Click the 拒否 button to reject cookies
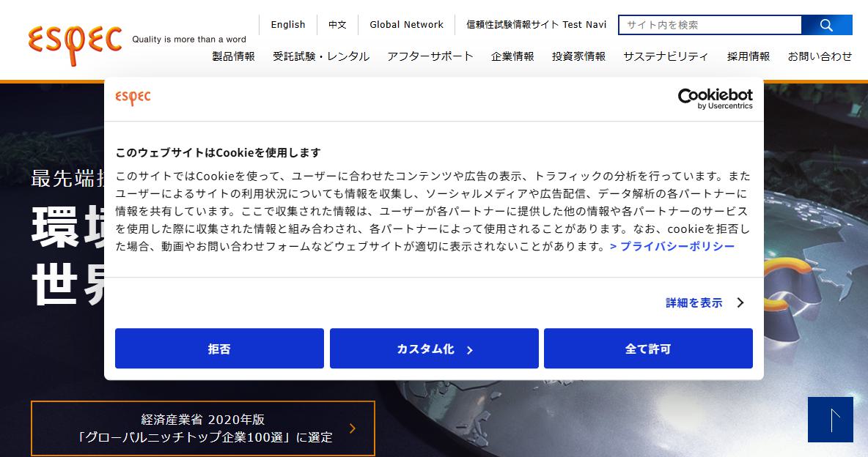The width and height of the screenshot is (868, 457). 219,349
